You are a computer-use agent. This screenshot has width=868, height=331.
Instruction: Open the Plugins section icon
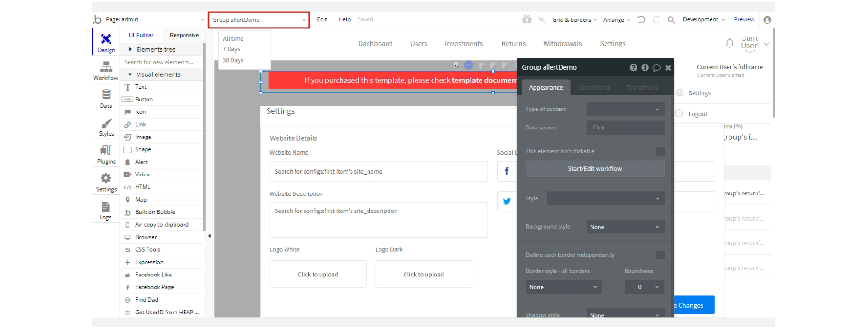pyautogui.click(x=106, y=155)
